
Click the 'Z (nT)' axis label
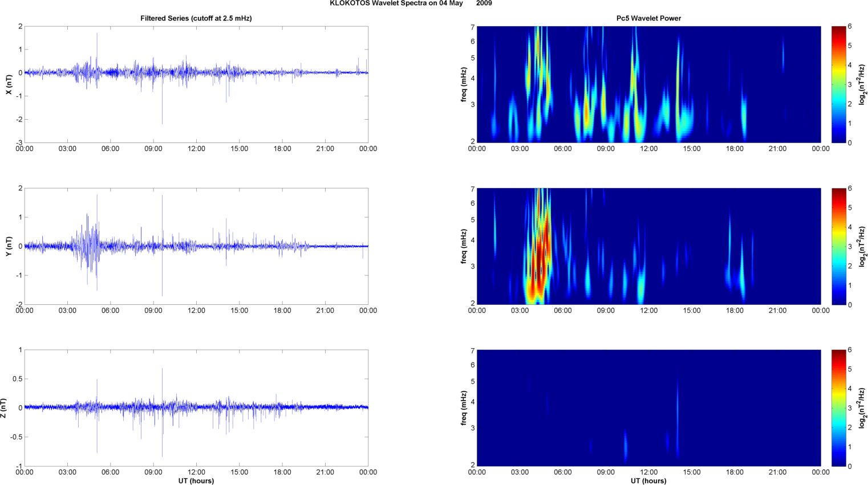[5, 408]
